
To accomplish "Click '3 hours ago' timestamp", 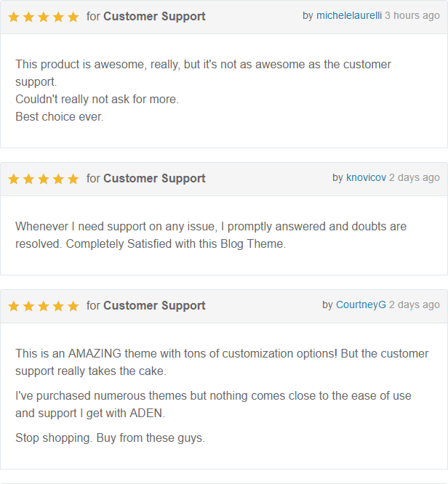I will [x=412, y=15].
